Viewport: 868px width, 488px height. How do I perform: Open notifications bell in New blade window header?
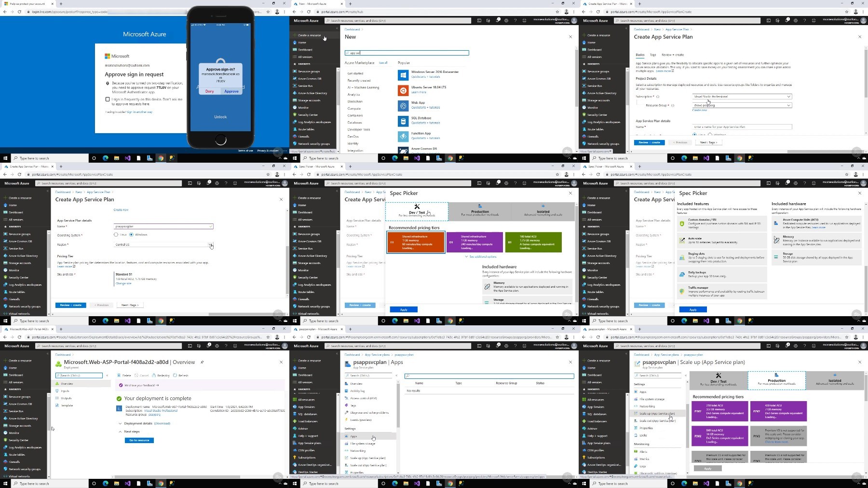(497, 21)
